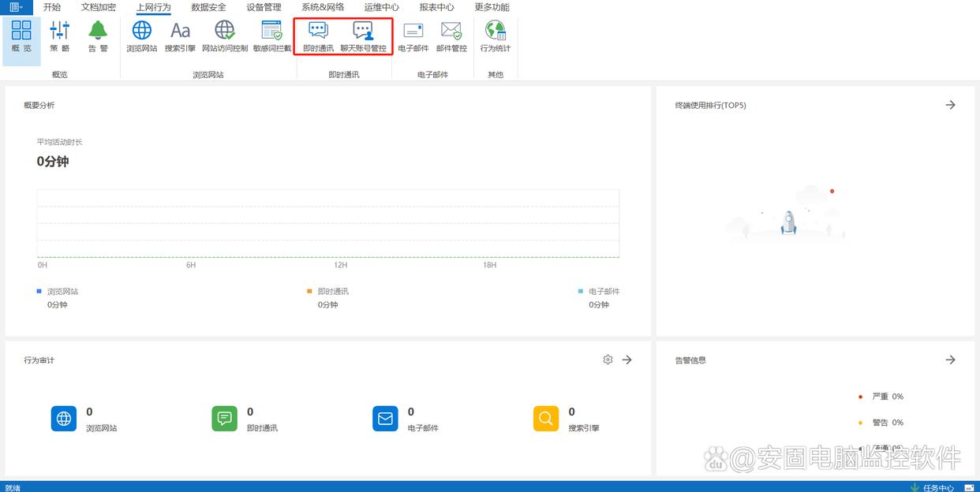Open 任务中心 in the status bar

pos(937,487)
